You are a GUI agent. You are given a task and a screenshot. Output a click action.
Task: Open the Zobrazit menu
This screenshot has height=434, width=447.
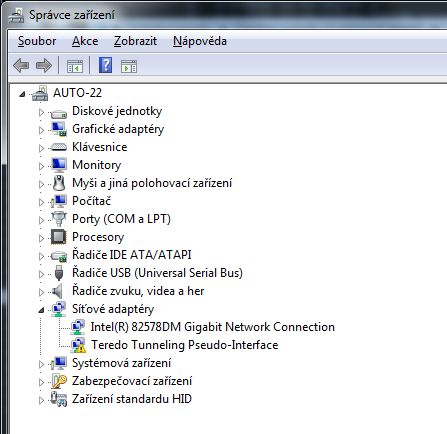[135, 41]
